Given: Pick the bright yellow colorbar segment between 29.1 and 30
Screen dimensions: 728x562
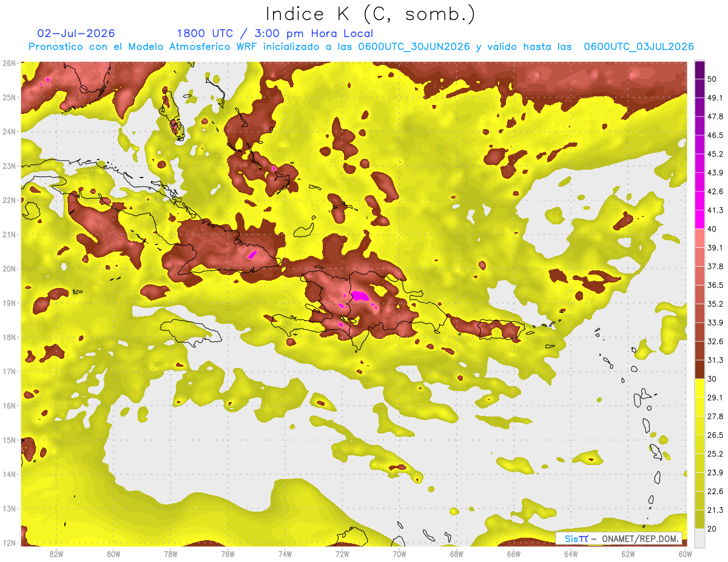Looking at the screenshot, I should 699,388.
